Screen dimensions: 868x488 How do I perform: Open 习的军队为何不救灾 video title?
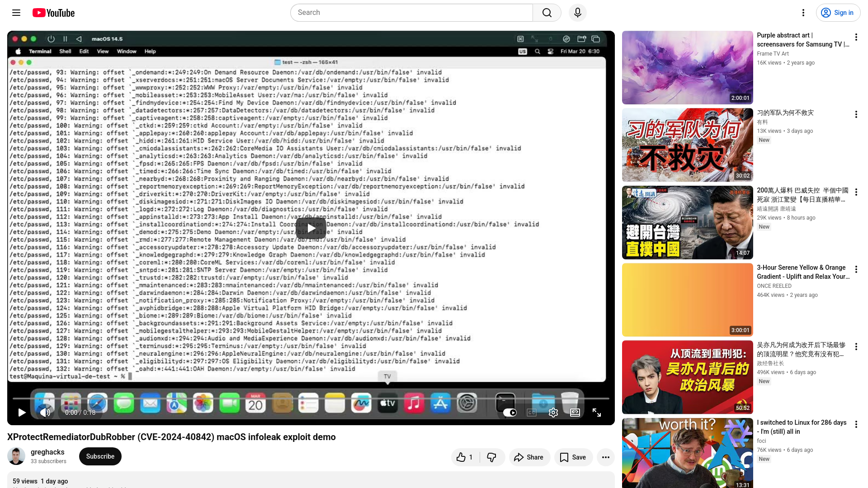coord(785,113)
